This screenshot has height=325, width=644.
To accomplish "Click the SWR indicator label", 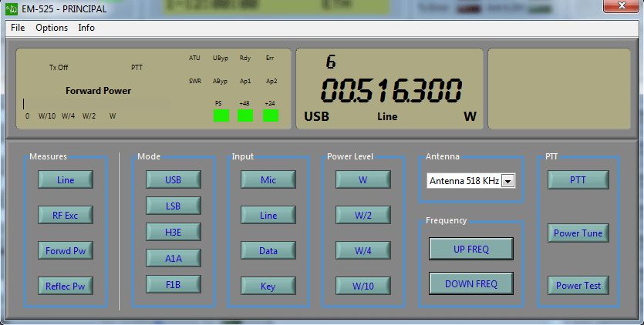I will [195, 81].
